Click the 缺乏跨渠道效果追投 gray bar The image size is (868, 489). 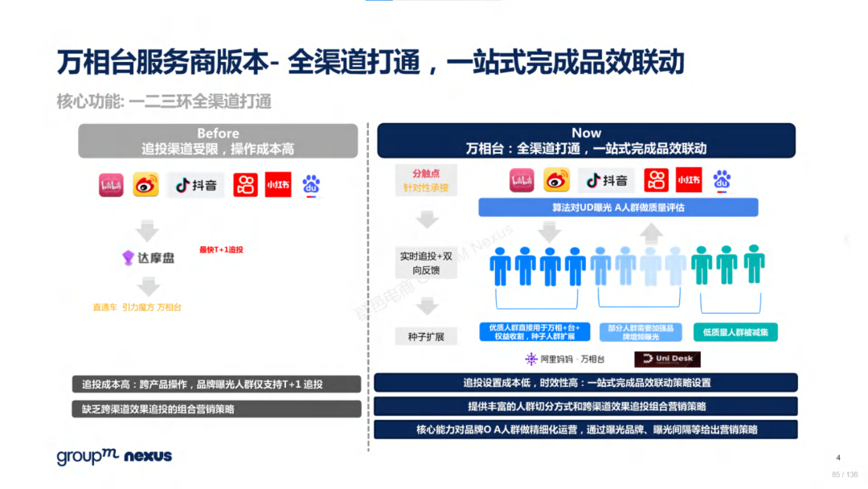[x=216, y=409]
